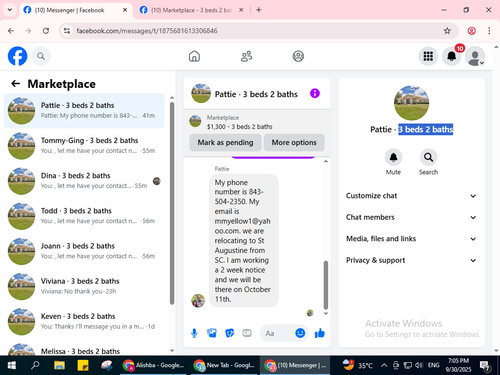Search in conversation magnifier icon

pos(428,157)
